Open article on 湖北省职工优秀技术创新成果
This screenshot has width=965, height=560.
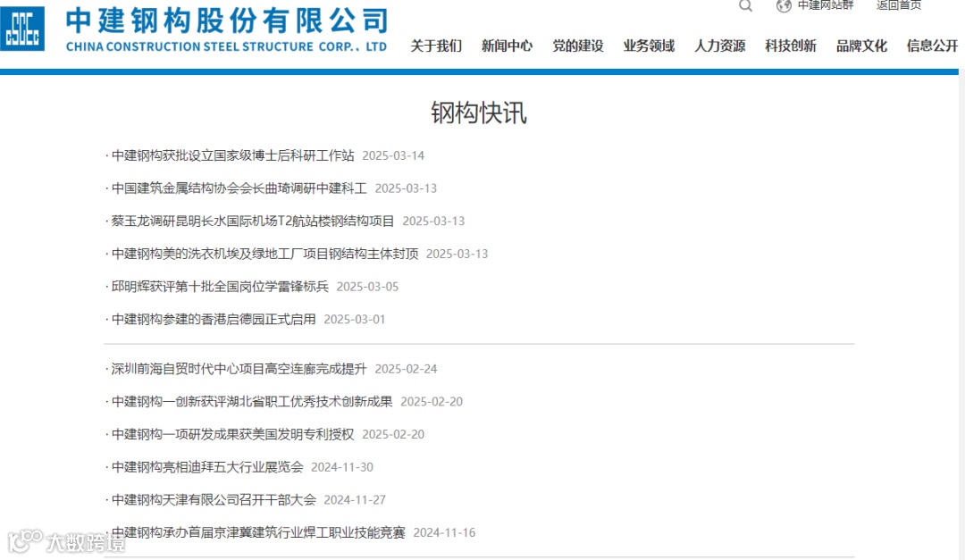pos(252,401)
